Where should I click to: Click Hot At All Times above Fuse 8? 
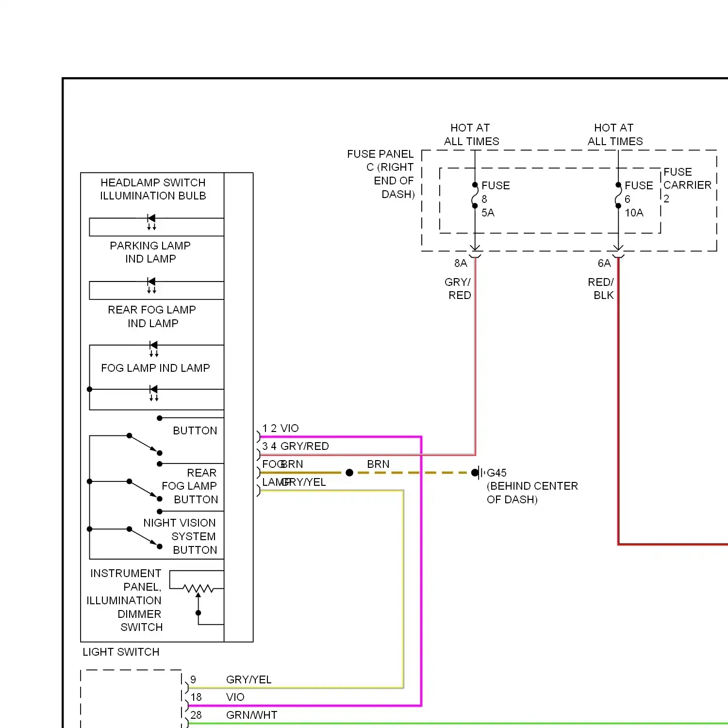[x=471, y=134]
